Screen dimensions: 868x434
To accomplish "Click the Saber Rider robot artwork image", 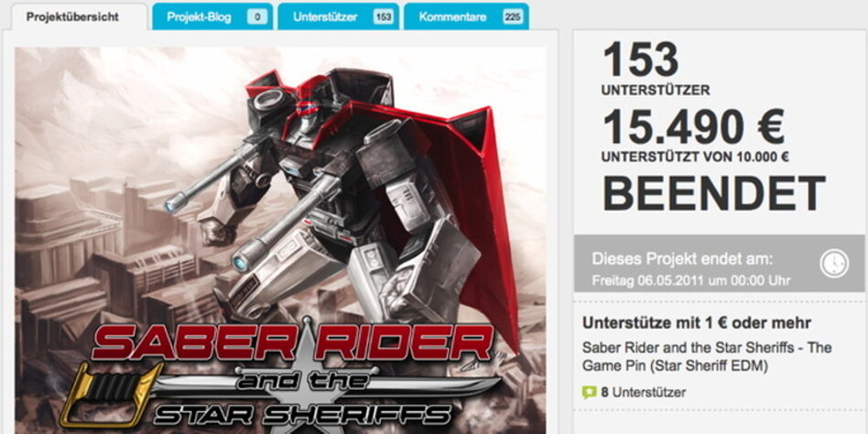I will coord(280,240).
